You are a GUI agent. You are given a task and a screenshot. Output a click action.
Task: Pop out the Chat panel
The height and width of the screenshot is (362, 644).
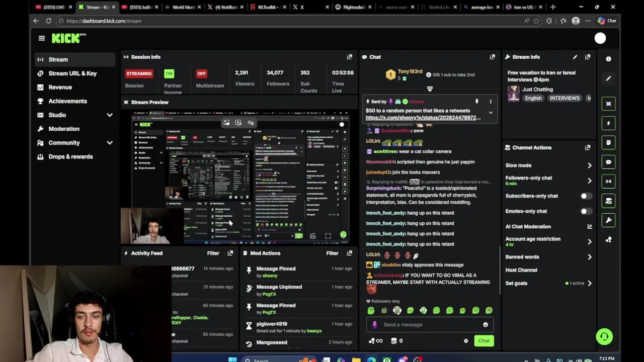pyautogui.click(x=492, y=57)
